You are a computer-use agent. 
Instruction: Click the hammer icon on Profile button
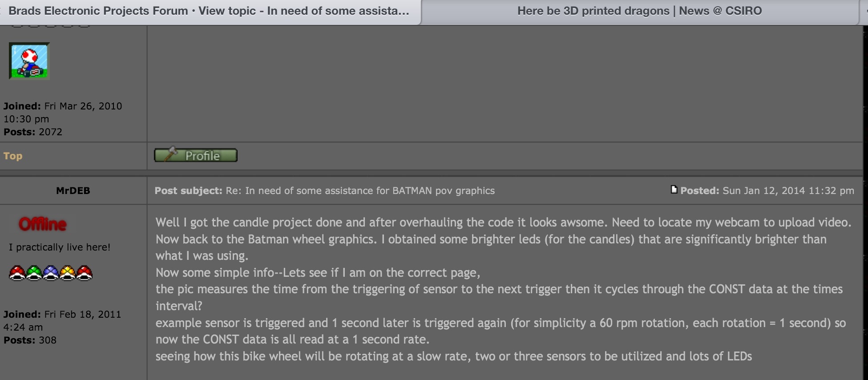170,154
